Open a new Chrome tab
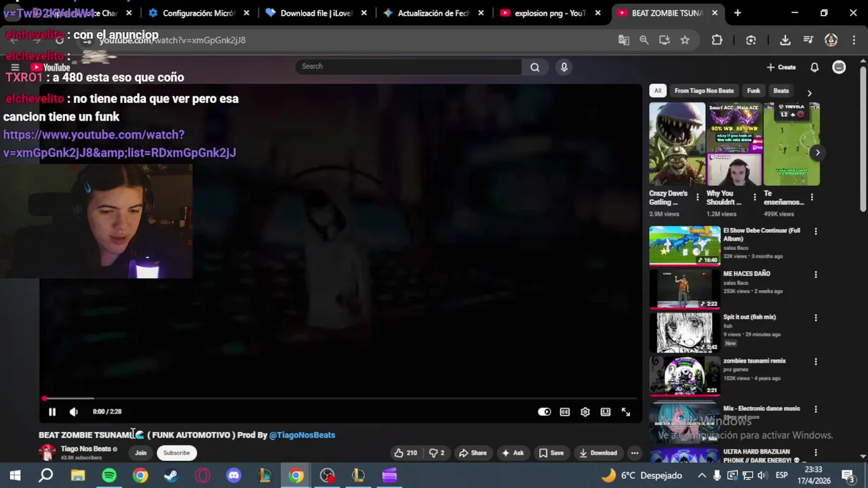Screen dimensions: 868x488 coord(737,13)
